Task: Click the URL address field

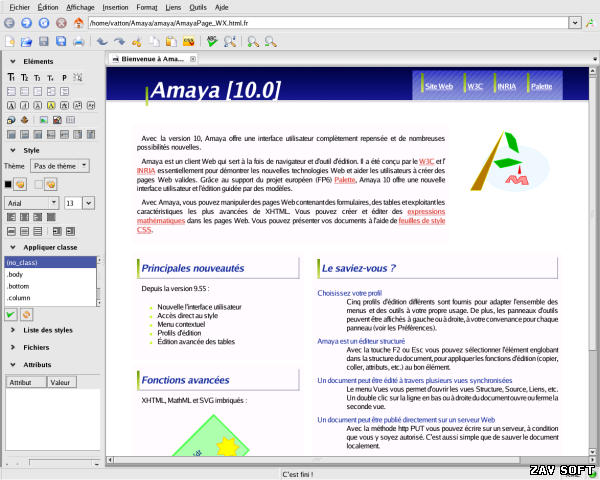Action: click(329, 23)
